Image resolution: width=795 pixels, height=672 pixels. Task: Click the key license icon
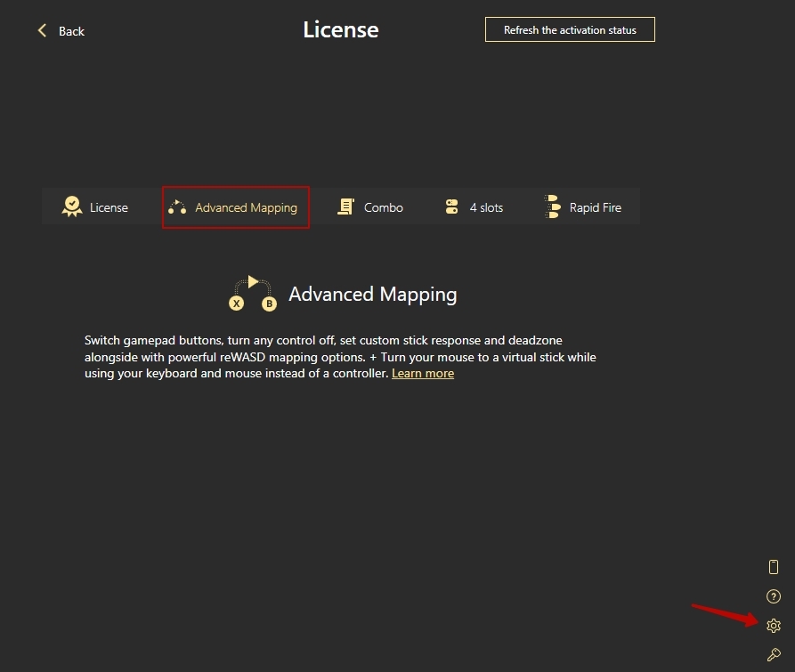point(774,655)
